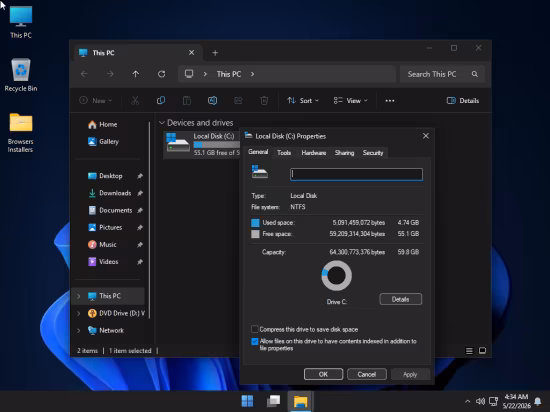Expand This PC in navigation tree

79,296
